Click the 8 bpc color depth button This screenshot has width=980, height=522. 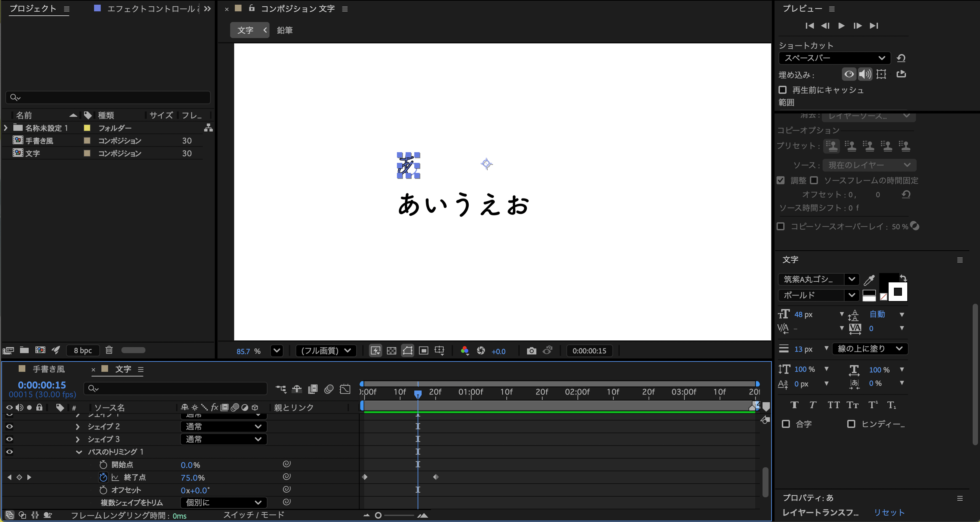(82, 350)
